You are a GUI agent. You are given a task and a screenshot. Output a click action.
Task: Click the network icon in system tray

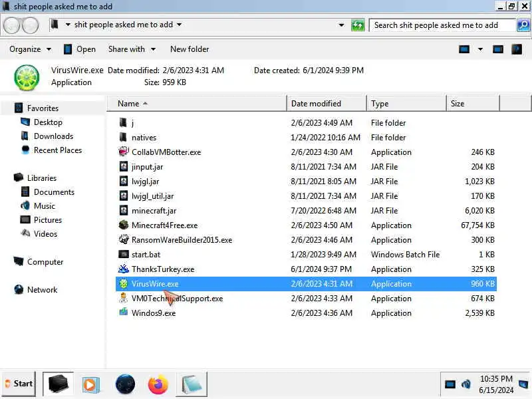click(450, 384)
